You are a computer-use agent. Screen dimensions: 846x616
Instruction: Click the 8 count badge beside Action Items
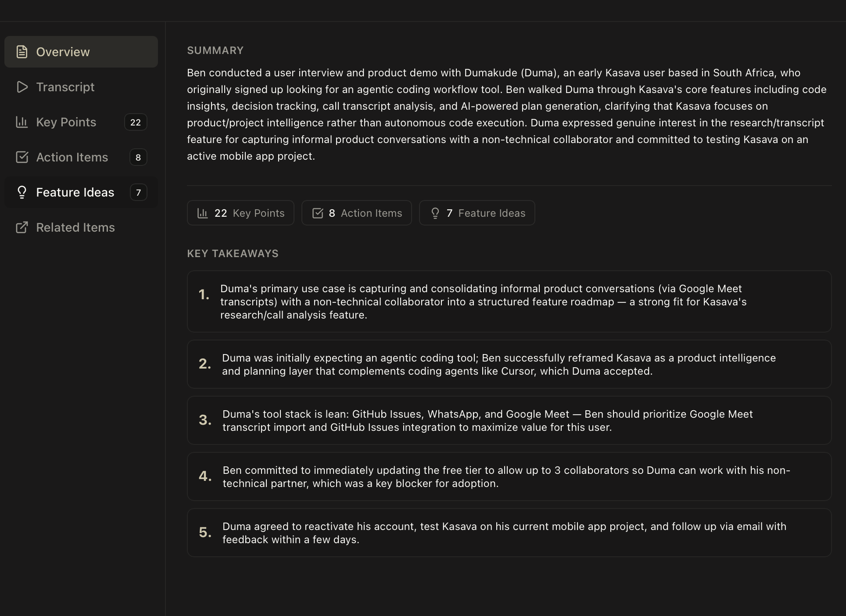coord(138,157)
